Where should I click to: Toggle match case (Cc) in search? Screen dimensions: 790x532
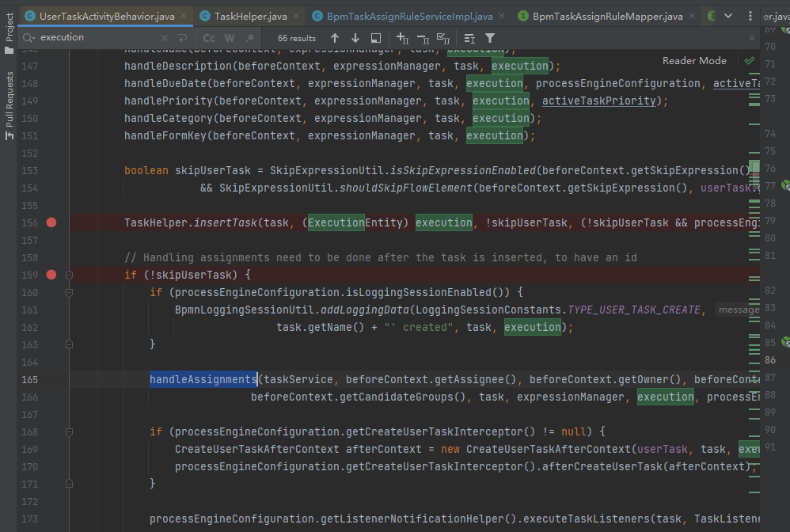click(207, 37)
